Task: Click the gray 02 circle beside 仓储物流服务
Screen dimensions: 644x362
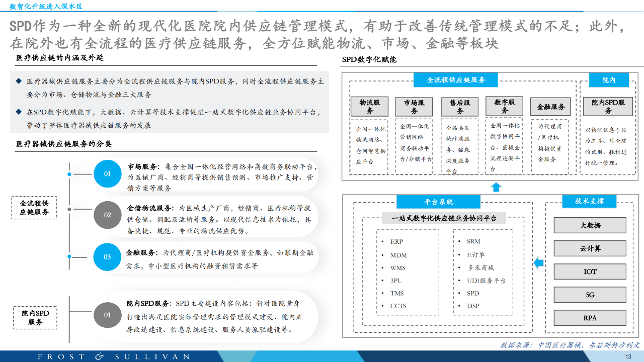Action: click(x=108, y=215)
